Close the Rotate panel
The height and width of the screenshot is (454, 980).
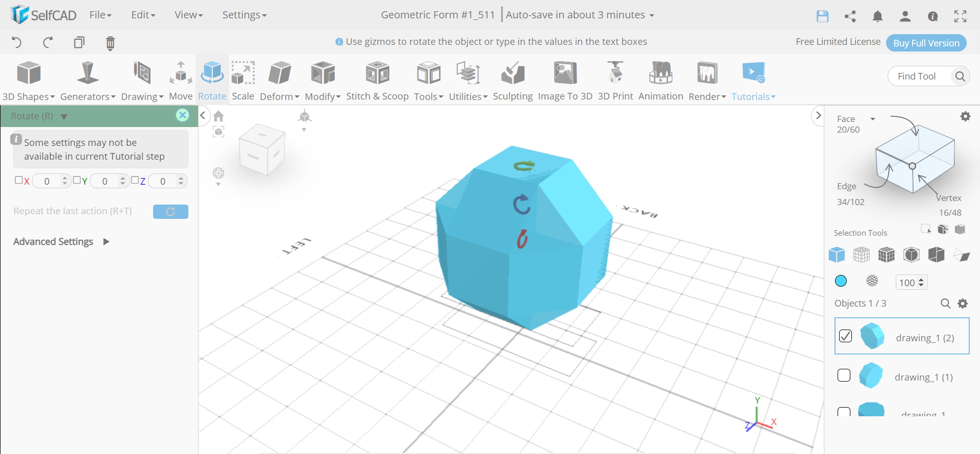click(x=182, y=115)
